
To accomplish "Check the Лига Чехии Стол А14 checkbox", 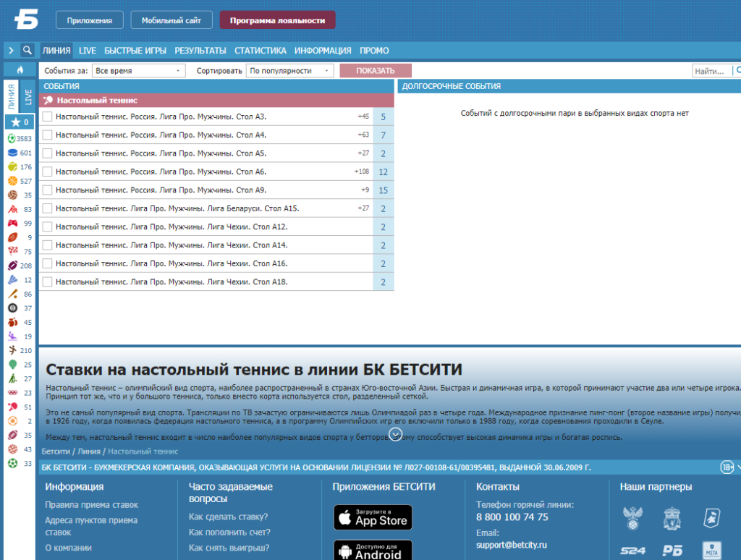I will tap(47, 245).
